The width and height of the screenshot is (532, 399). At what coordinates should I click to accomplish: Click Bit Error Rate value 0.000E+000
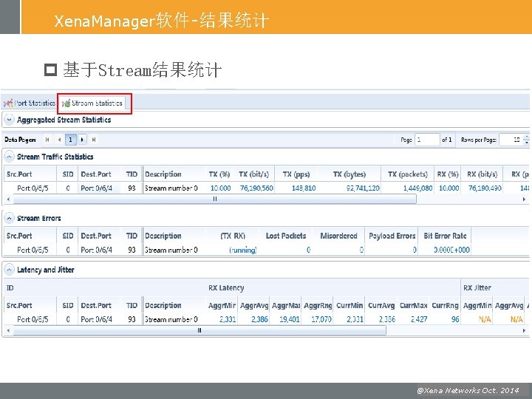[451, 250]
